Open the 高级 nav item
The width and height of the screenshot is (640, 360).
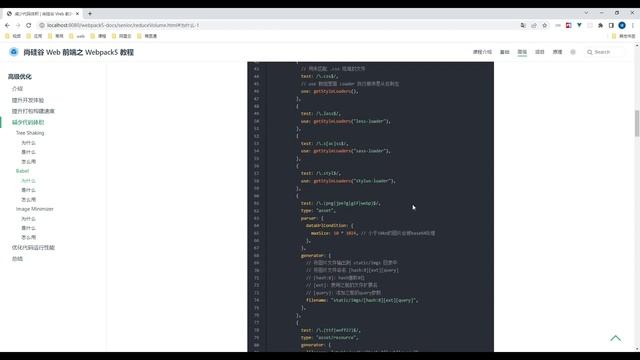[522, 52]
